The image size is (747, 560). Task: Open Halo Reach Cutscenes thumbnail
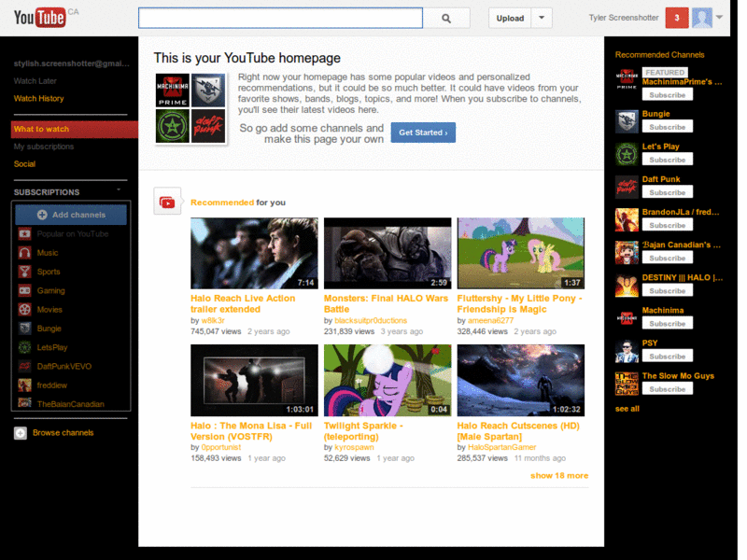coord(521,381)
